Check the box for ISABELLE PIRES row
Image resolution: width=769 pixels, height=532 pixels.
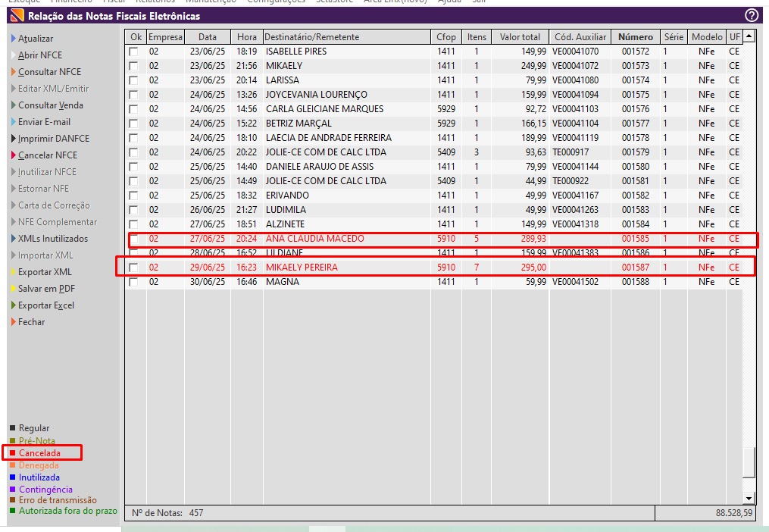134,52
